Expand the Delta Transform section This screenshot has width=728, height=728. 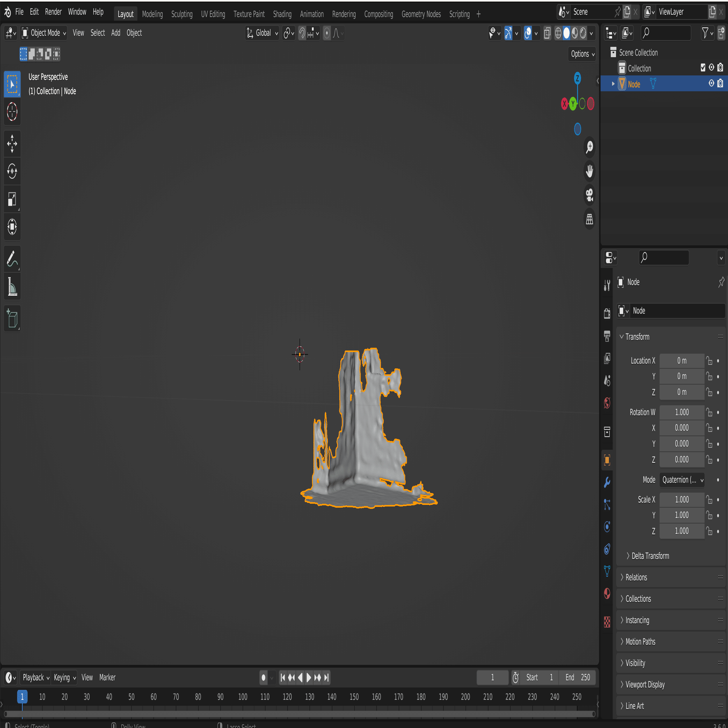(x=650, y=556)
